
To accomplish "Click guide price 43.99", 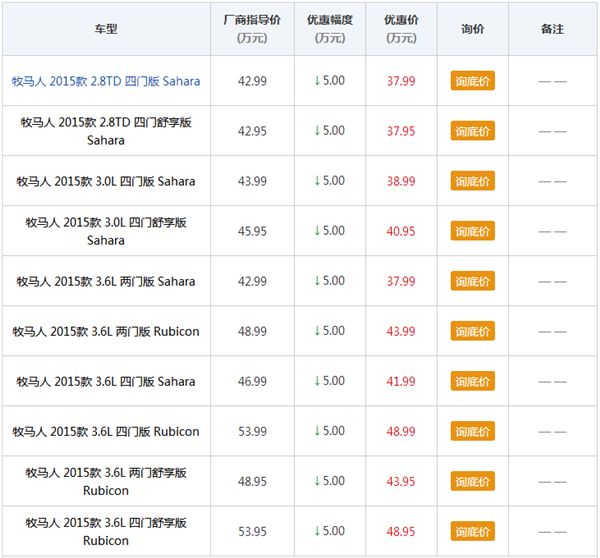I will [252, 181].
